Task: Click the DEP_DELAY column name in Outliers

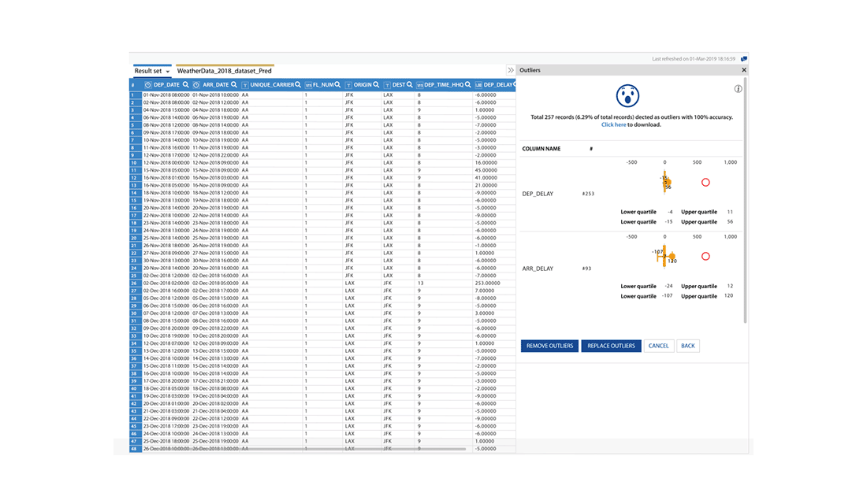Action: click(538, 194)
